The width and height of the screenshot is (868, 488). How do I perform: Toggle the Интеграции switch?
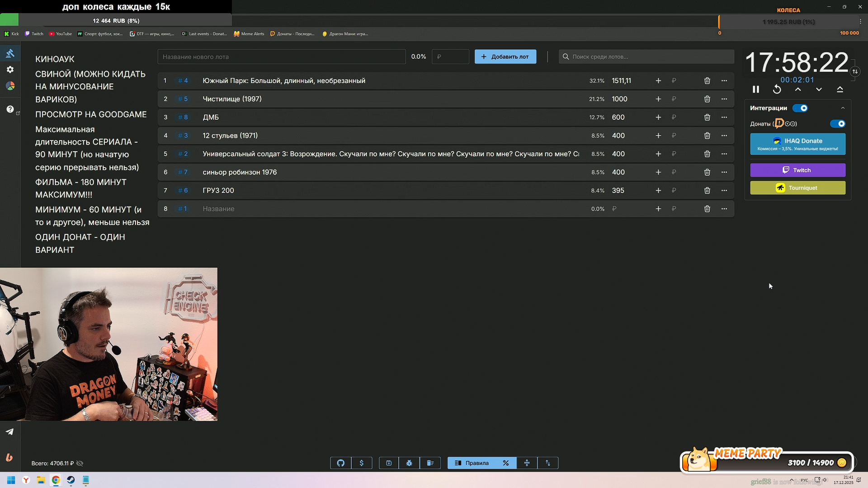point(800,108)
